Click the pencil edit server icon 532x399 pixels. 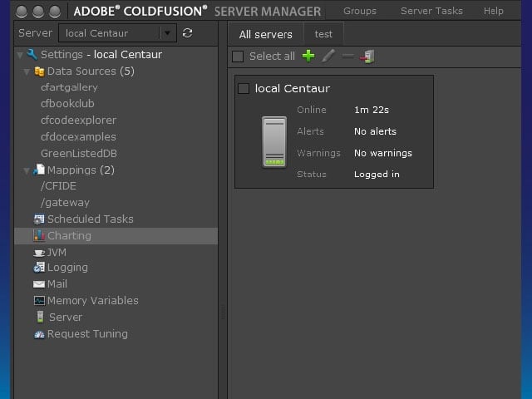pyautogui.click(x=328, y=56)
